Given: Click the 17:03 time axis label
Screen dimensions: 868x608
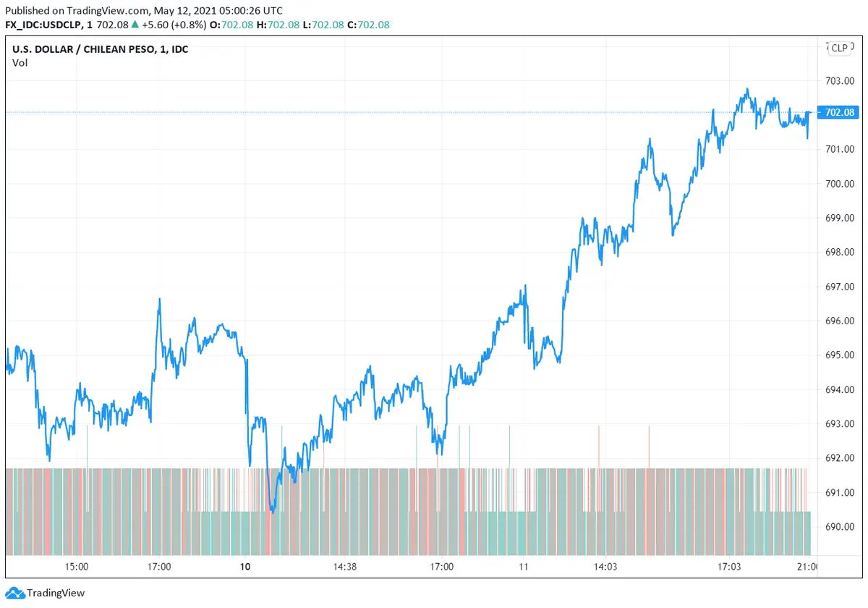Looking at the screenshot, I should [729, 566].
